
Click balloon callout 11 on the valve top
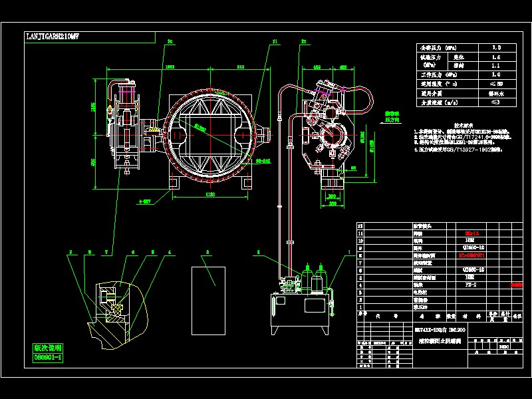coord(275,40)
